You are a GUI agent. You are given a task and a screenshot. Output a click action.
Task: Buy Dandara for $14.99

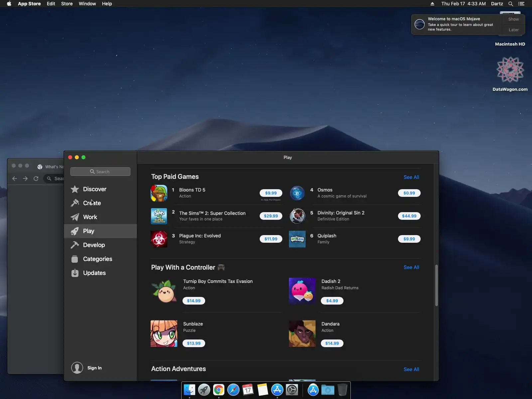pos(332,343)
